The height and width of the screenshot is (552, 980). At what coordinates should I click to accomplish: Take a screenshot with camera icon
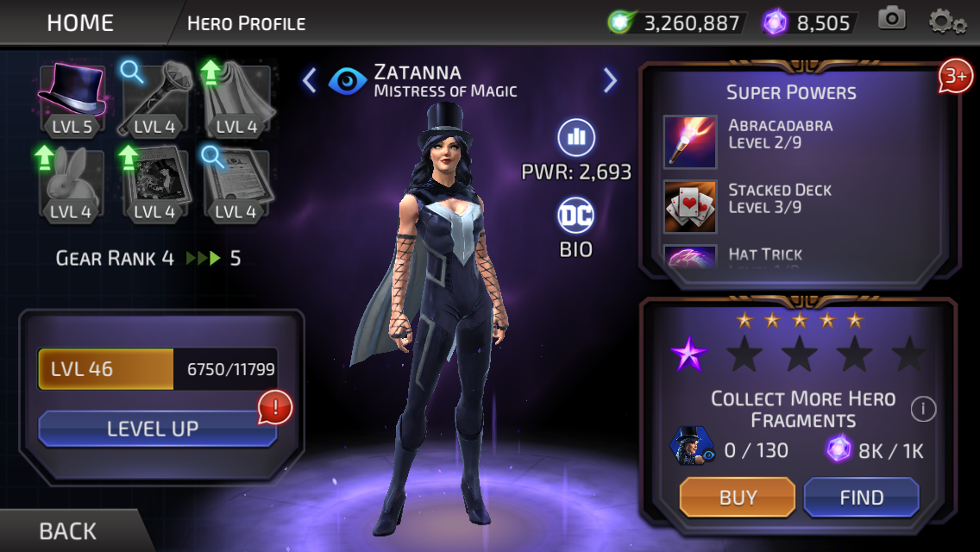pyautogui.click(x=892, y=19)
